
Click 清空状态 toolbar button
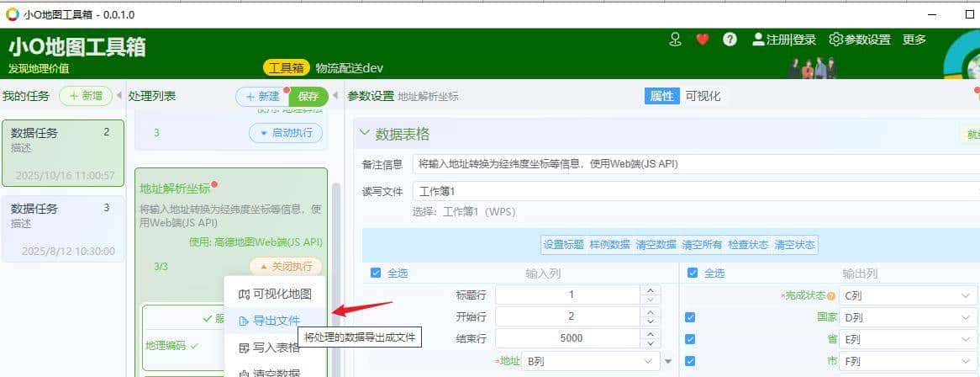[794, 245]
